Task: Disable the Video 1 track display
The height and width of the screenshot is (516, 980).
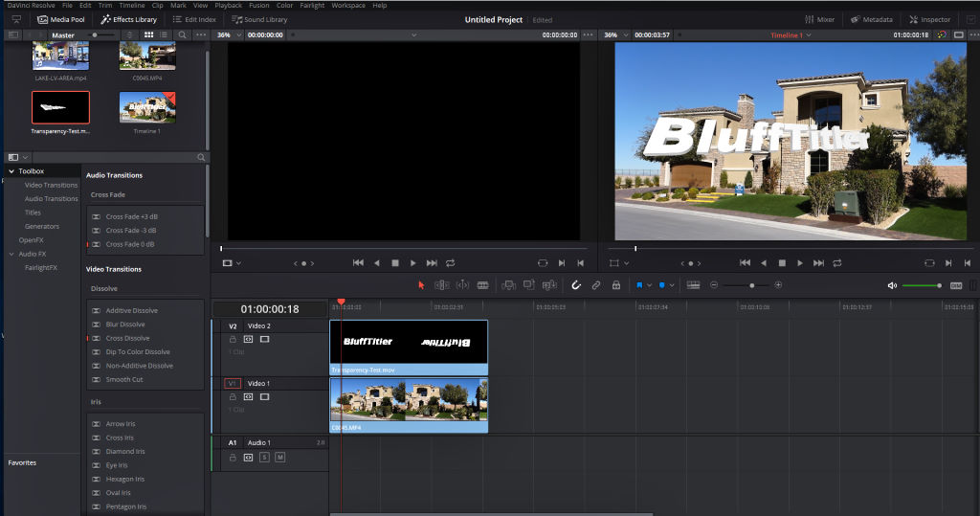Action: point(265,396)
